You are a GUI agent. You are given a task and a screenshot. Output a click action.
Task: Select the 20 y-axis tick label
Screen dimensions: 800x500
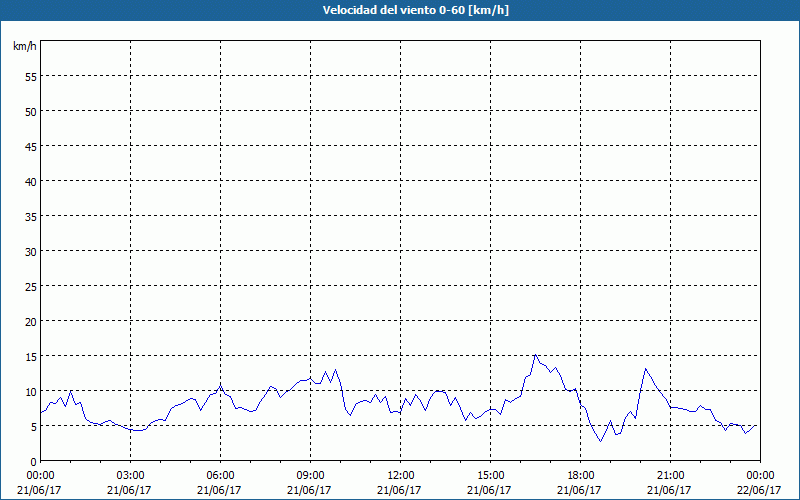click(x=31, y=321)
